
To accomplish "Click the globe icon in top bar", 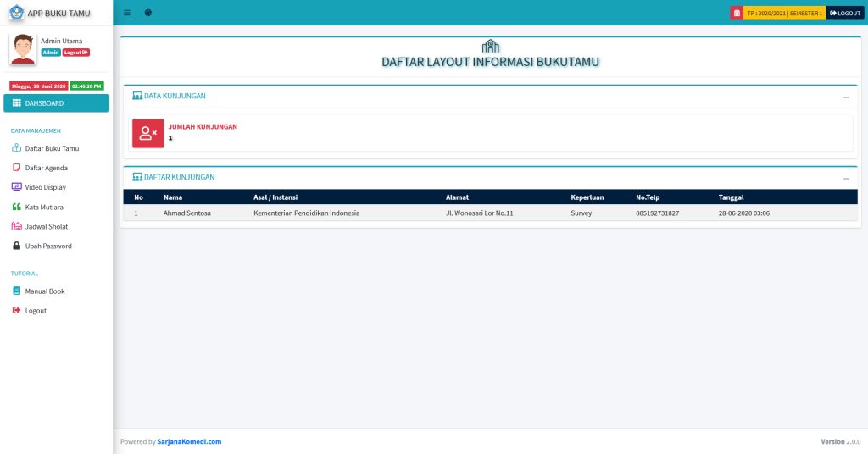I will tap(147, 13).
